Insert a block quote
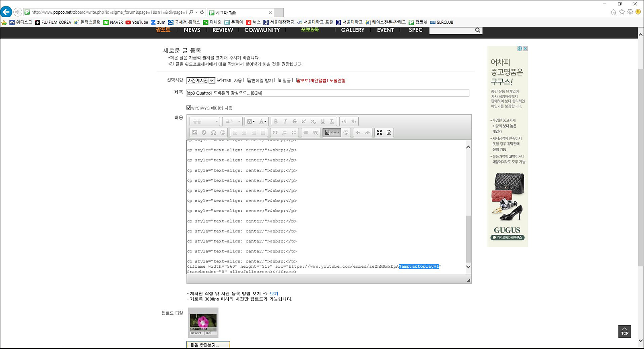This screenshot has height=349, width=644. coord(275,132)
